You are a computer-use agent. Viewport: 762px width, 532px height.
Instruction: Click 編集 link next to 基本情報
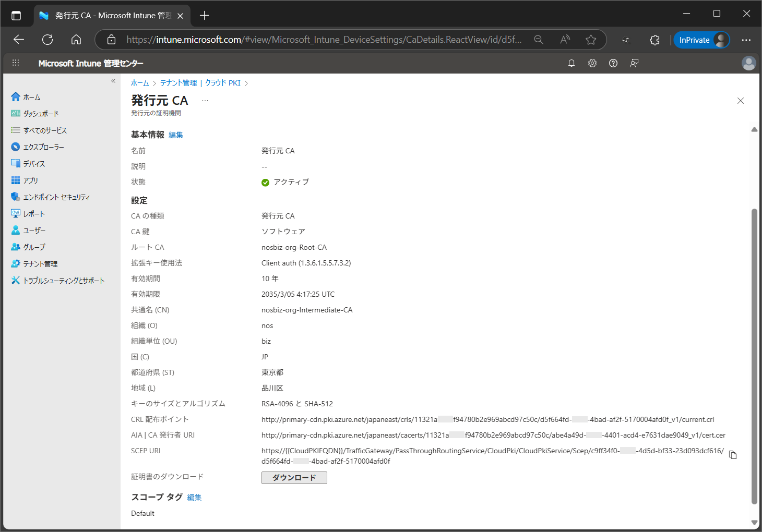(176, 135)
